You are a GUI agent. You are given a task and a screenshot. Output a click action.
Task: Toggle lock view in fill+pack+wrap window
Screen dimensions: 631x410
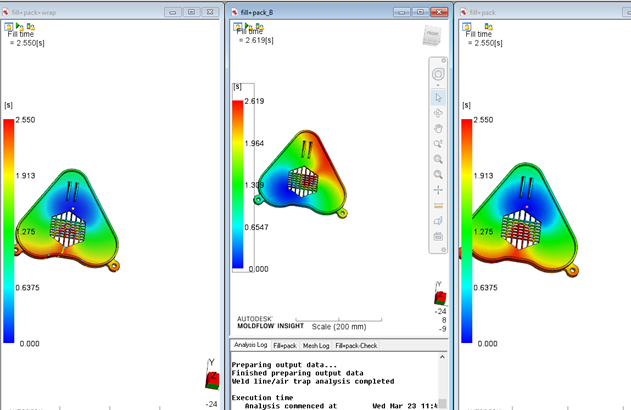8,27
